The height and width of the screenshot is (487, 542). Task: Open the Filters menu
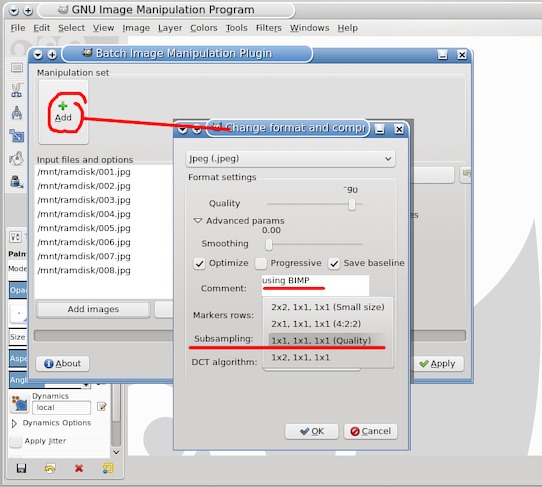pos(269,28)
